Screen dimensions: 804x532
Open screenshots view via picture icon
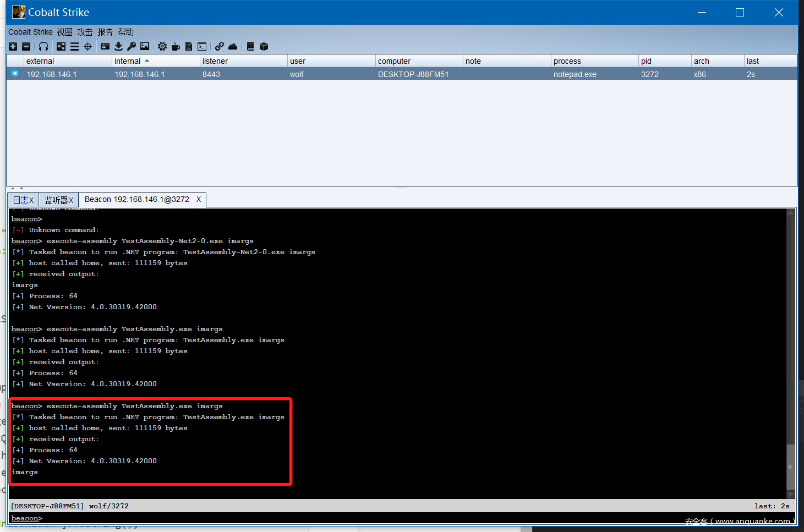(x=145, y=47)
